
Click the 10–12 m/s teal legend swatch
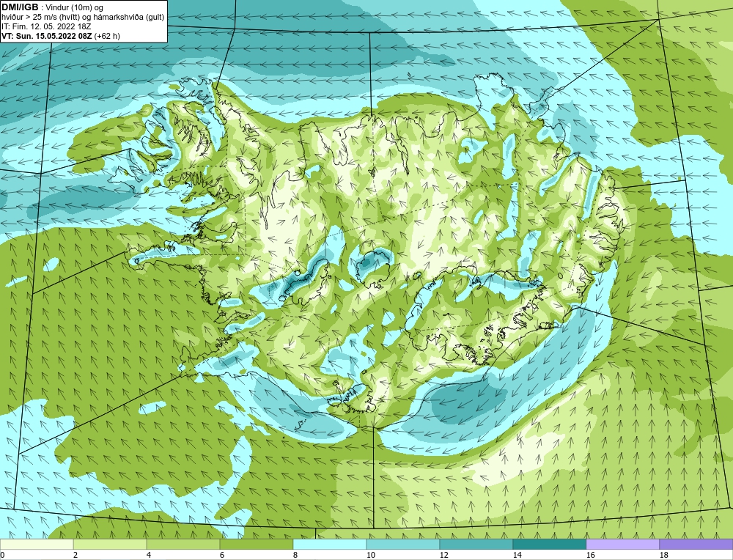point(403,544)
